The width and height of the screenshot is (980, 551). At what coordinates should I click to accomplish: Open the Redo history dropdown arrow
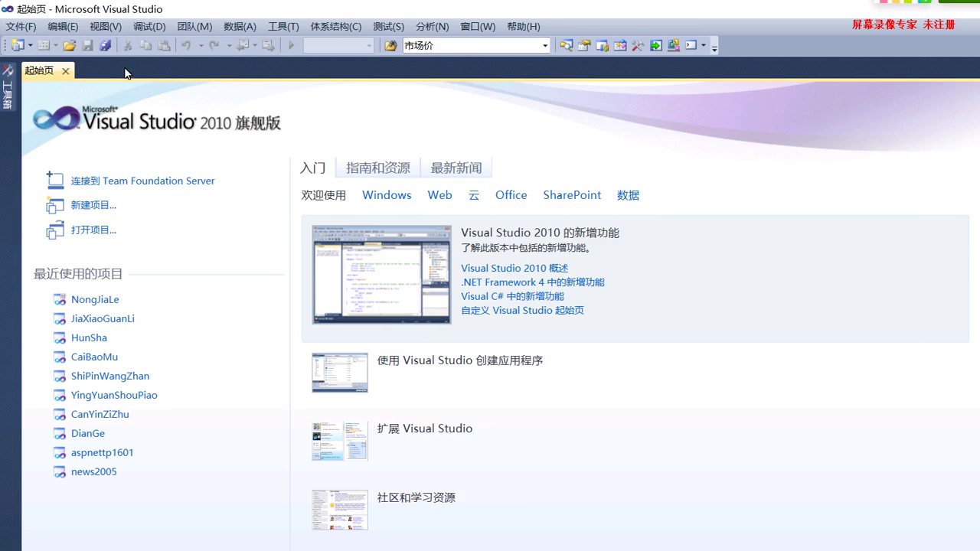[x=229, y=46]
